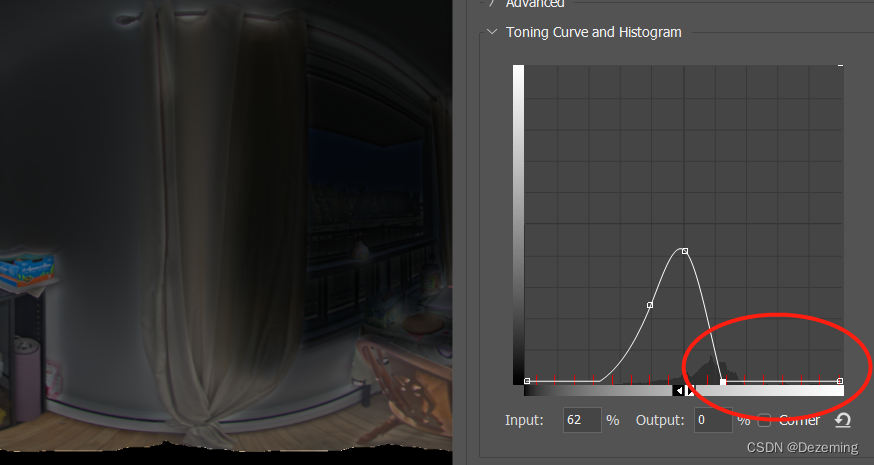Click the black point slider arrow
The height and width of the screenshot is (465, 874).
click(678, 391)
